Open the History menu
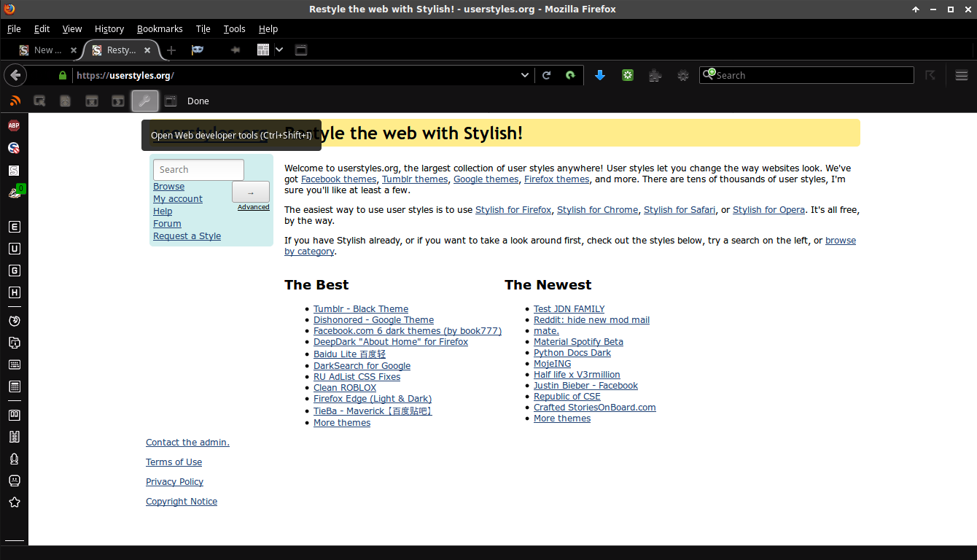The height and width of the screenshot is (560, 977). [109, 29]
